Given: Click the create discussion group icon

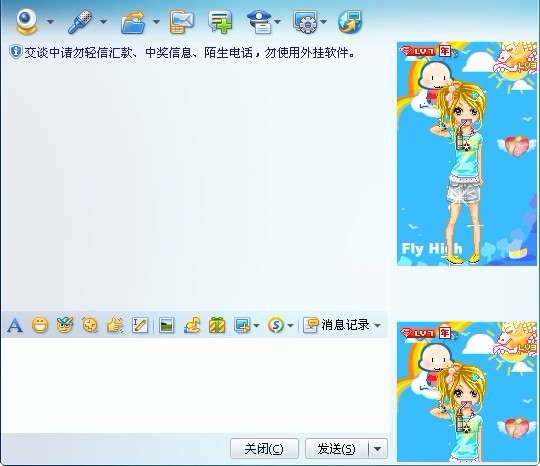Looking at the screenshot, I should [220, 22].
